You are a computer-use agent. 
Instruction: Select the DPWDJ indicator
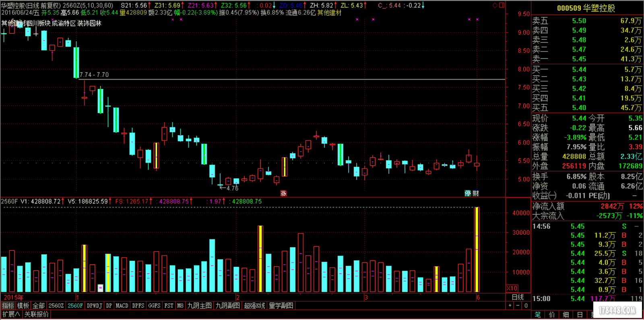(95, 306)
